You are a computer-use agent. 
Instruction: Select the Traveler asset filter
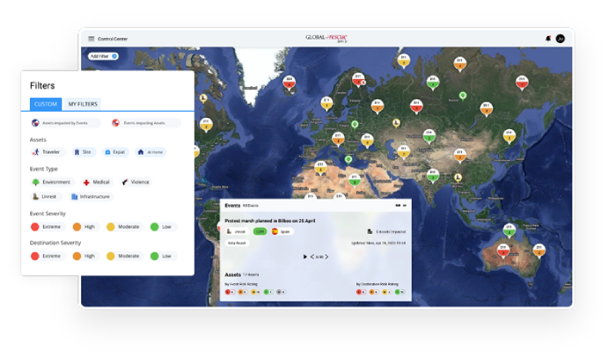click(x=49, y=152)
